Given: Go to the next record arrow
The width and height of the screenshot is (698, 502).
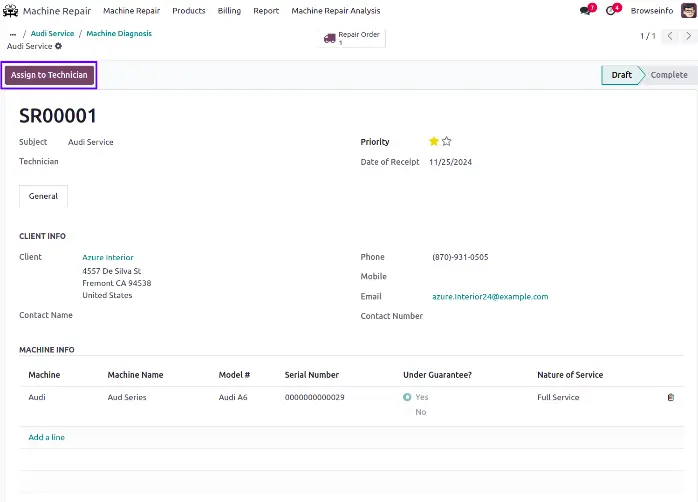Looking at the screenshot, I should point(686,36).
